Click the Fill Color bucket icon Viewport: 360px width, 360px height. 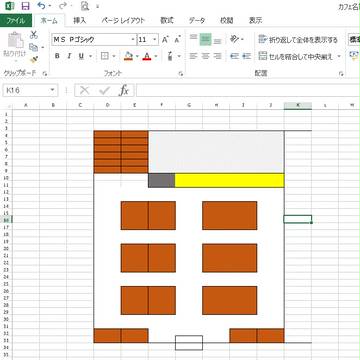[x=128, y=56]
